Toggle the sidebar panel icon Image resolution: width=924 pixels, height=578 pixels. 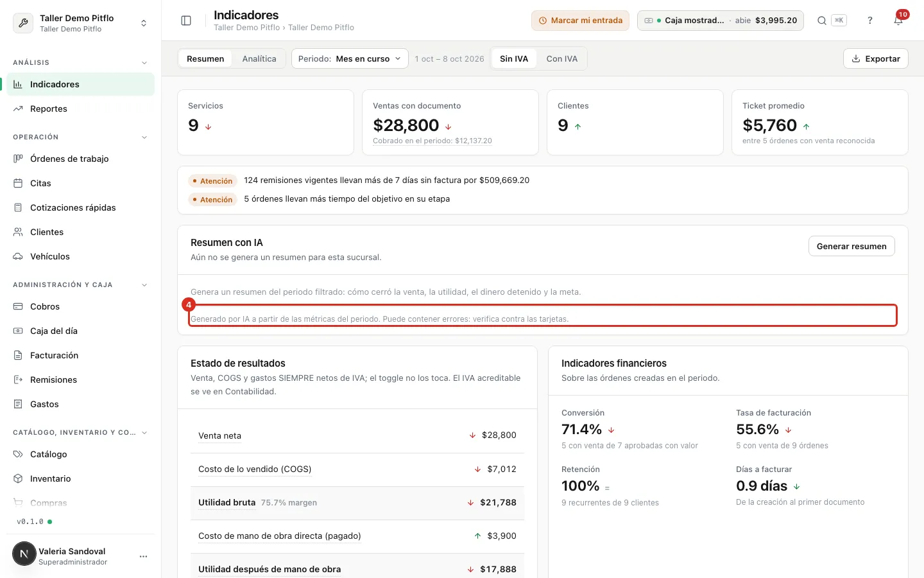[x=186, y=21]
